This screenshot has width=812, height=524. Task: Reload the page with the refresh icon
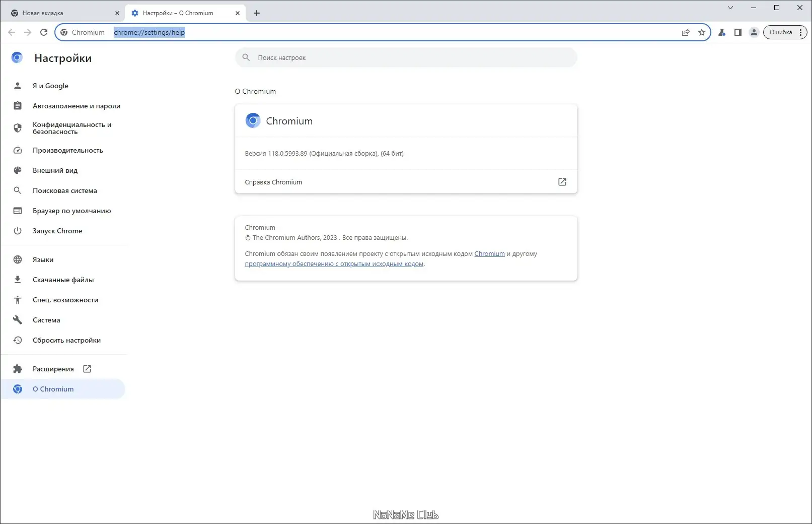pyautogui.click(x=44, y=32)
